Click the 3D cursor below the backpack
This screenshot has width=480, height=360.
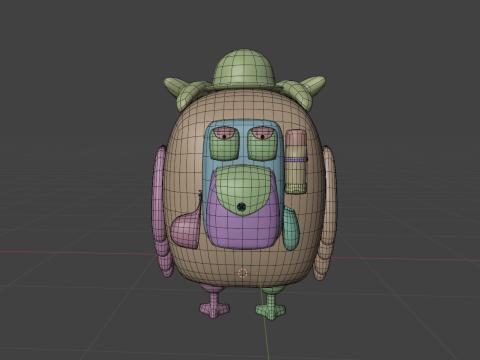243,273
